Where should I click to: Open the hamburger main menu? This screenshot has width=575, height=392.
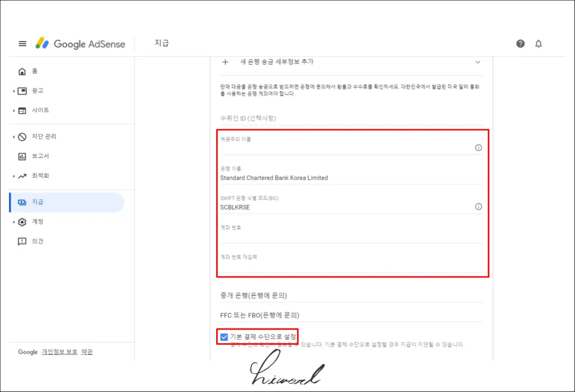coord(22,44)
